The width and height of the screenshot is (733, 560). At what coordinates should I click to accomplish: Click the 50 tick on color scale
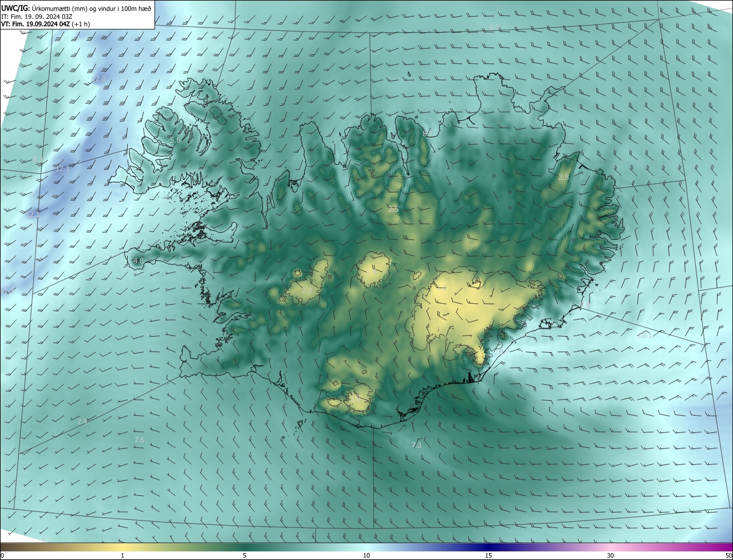pos(728,556)
